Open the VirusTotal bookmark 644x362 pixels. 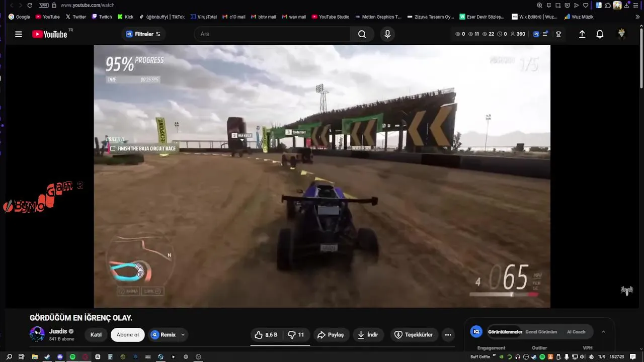[203, 17]
